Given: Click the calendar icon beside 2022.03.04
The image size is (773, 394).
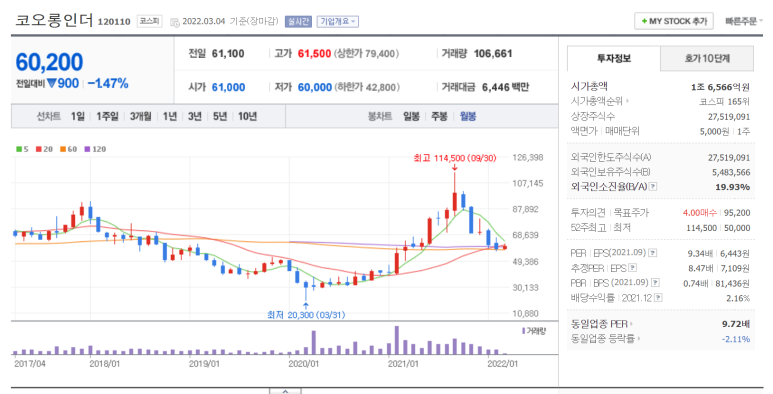Looking at the screenshot, I should [x=175, y=22].
